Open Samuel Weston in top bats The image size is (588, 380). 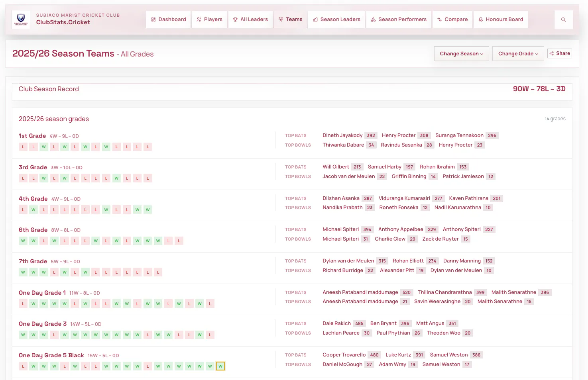coord(449,355)
